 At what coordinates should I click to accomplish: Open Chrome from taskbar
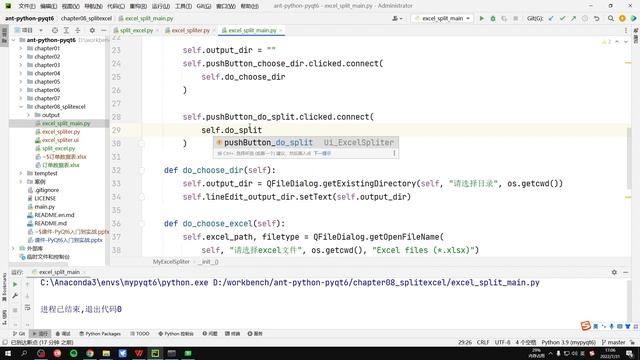click(x=90, y=353)
